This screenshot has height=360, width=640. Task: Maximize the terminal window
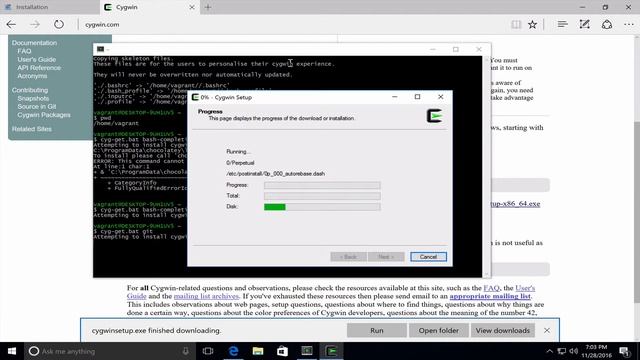tap(456, 49)
